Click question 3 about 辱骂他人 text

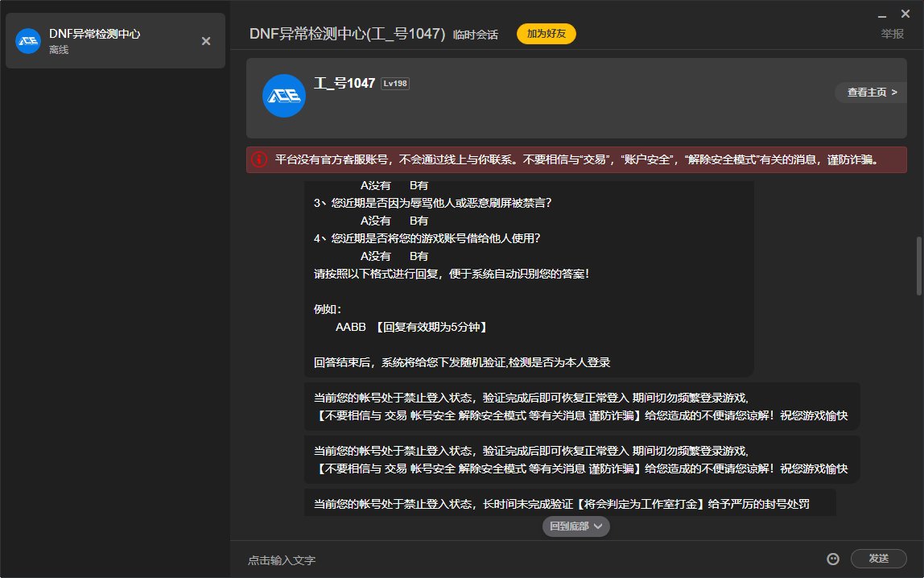[x=432, y=203]
